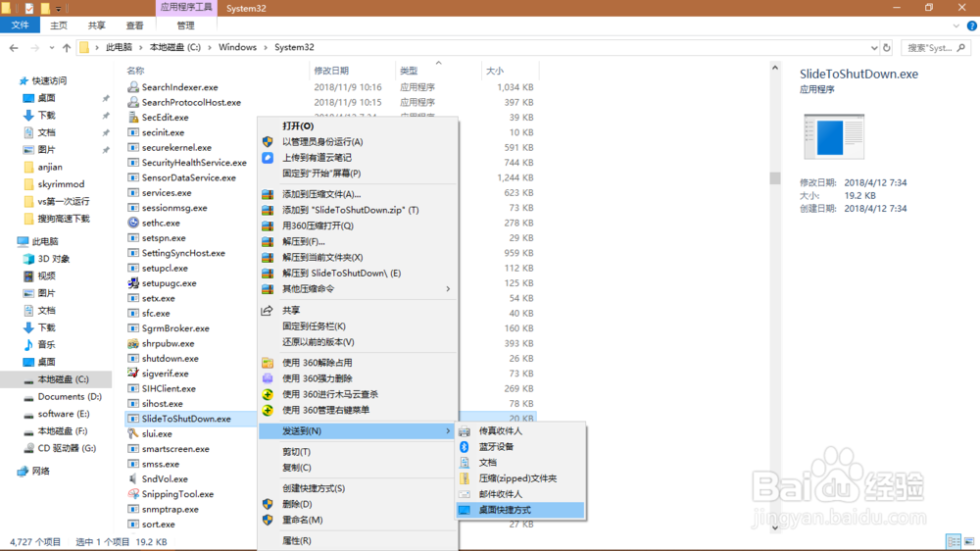Click the shield icon next to Delete
The width and height of the screenshot is (980, 551).
point(268,504)
